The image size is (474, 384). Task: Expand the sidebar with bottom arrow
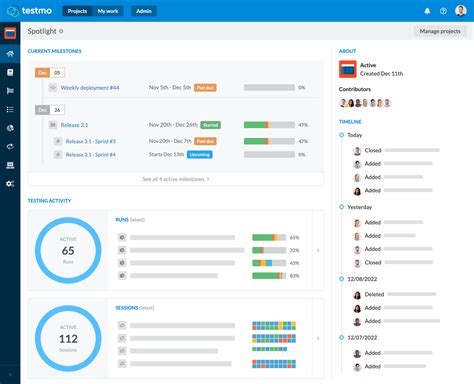[x=10, y=375]
